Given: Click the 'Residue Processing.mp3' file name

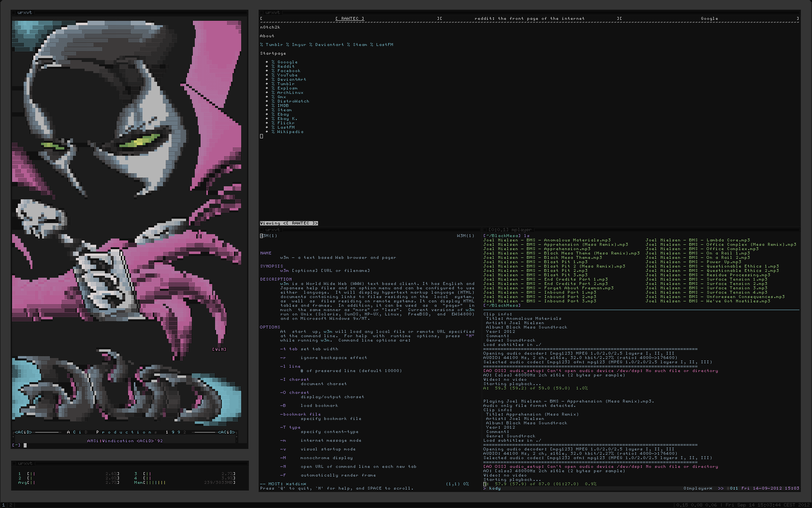Looking at the screenshot, I should click(x=738, y=275).
